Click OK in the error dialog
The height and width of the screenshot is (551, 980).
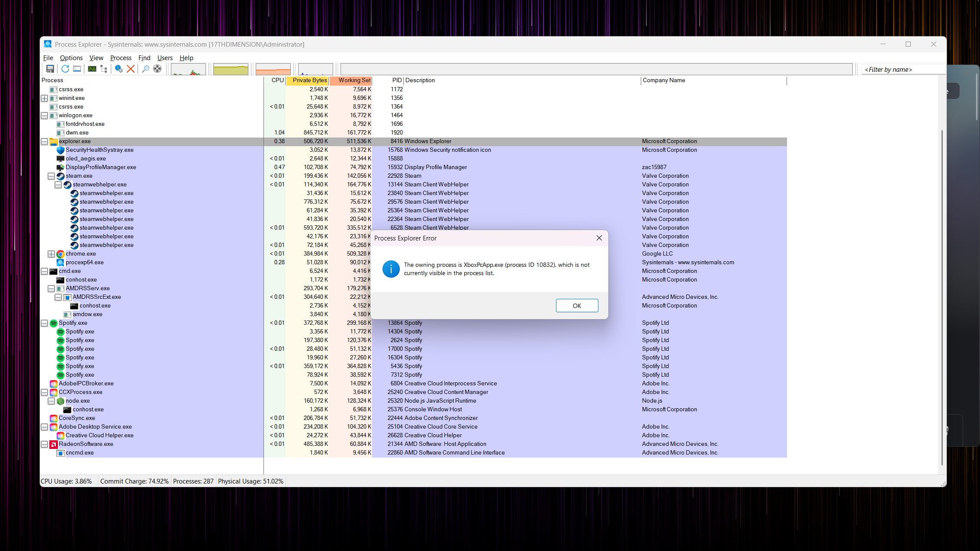(x=577, y=306)
